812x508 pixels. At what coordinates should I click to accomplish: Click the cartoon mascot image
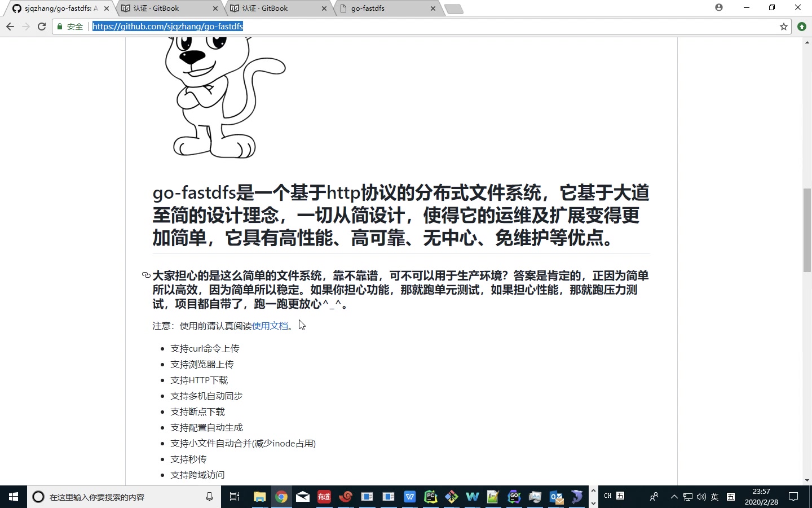(225, 98)
